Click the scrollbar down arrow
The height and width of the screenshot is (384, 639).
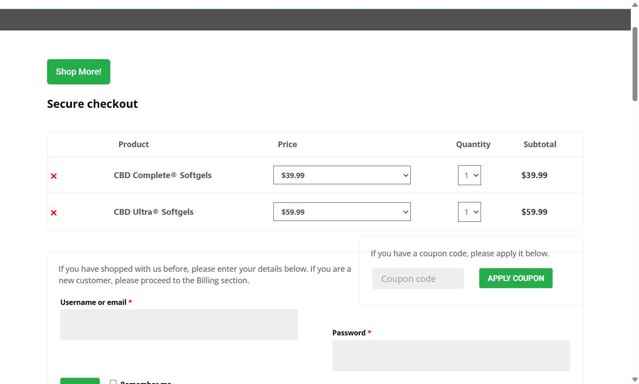635,380
